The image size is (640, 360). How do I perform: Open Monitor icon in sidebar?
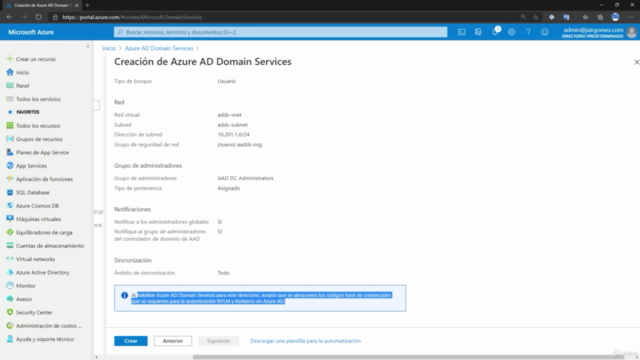pos(10,286)
